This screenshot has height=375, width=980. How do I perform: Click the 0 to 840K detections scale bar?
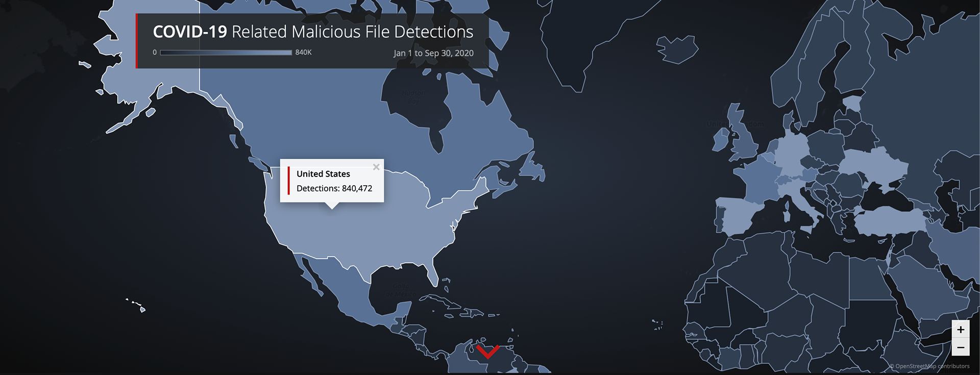[226, 53]
